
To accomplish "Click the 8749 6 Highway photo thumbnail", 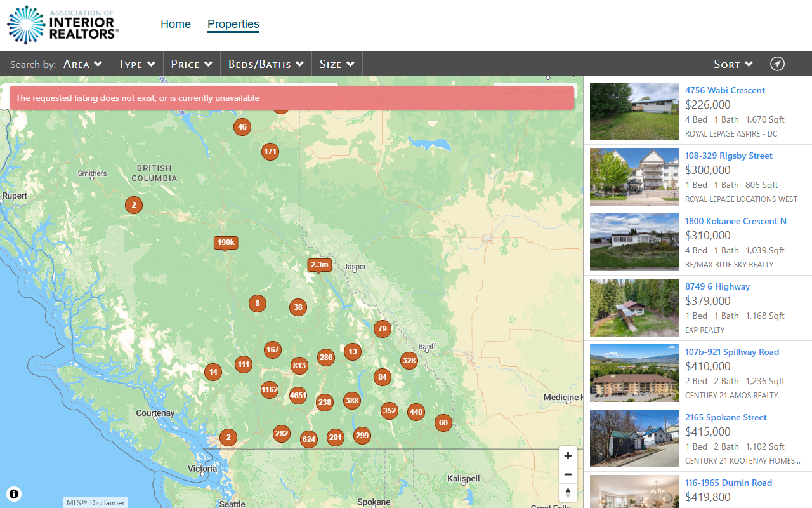I will pyautogui.click(x=634, y=307).
